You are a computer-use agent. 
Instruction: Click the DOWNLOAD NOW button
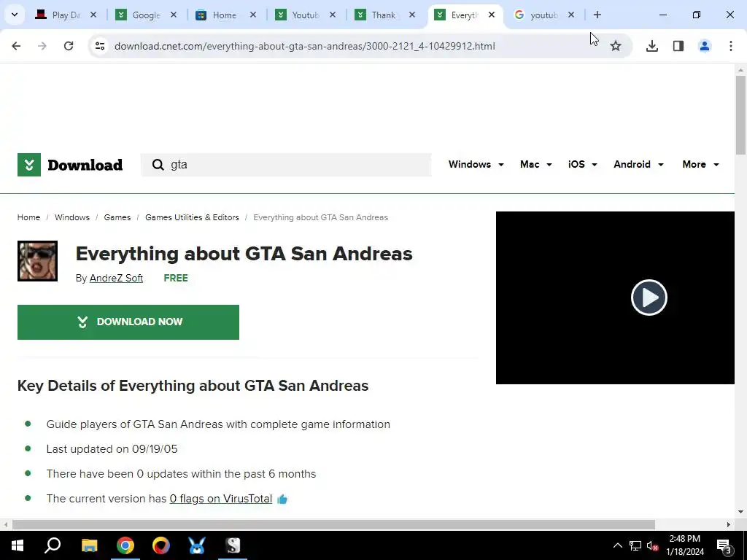coord(128,322)
